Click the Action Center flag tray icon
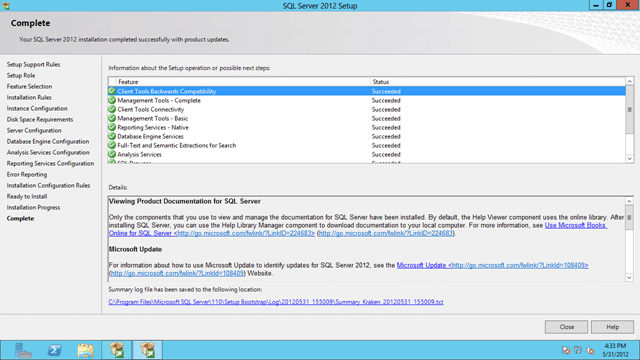 click(x=566, y=350)
